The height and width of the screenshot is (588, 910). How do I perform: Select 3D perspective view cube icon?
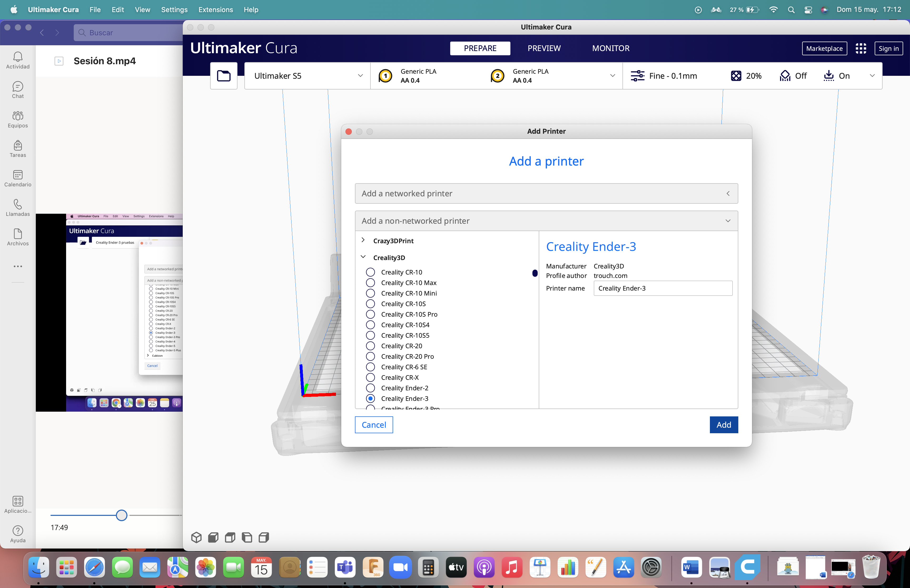196,537
